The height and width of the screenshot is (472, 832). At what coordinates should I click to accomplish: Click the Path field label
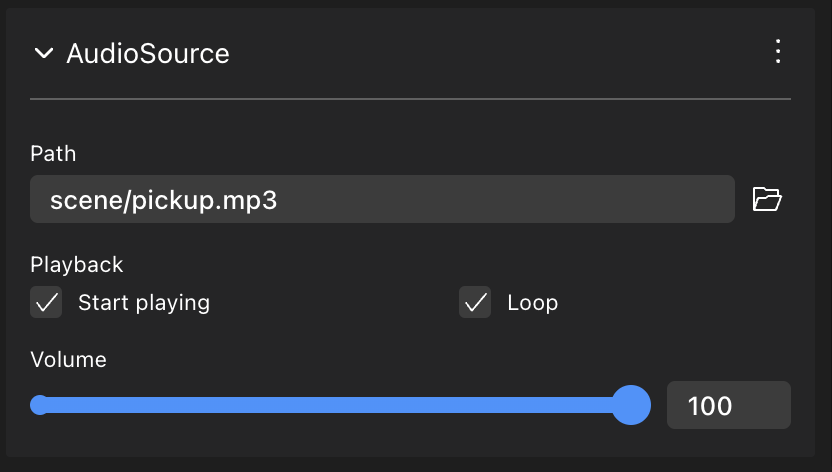click(53, 153)
